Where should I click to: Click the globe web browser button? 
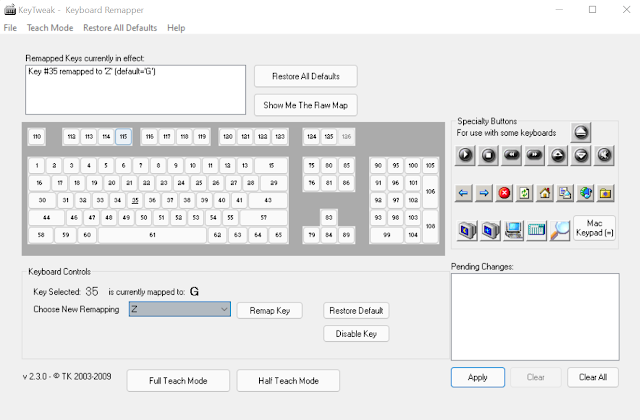[586, 193]
